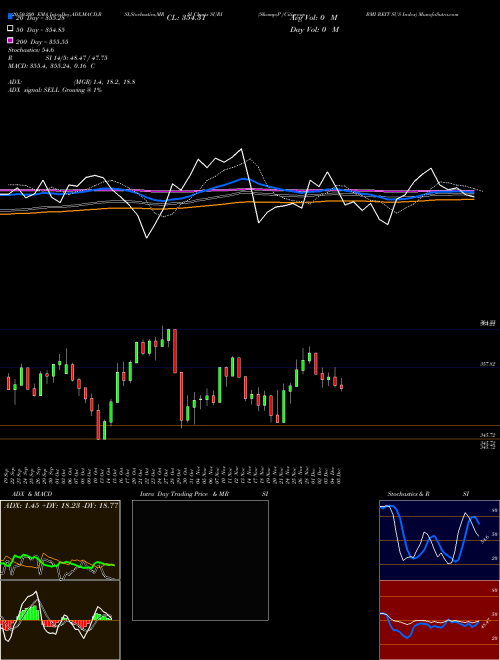Open the red RSI chart thumbnail
The image size is (500, 660).
[x=439, y=620]
